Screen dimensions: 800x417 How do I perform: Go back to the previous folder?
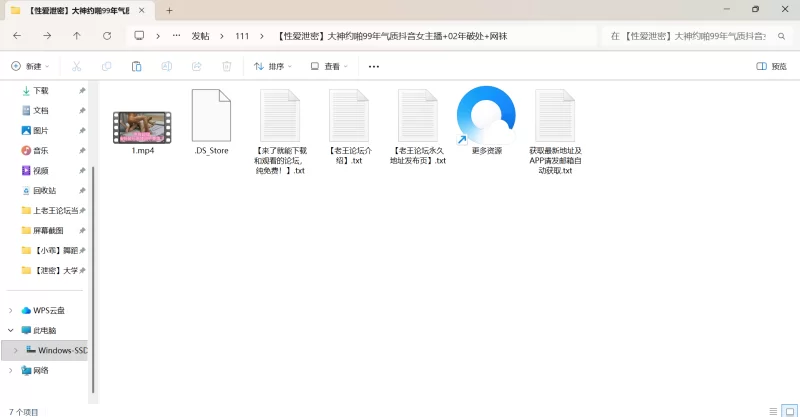17,36
